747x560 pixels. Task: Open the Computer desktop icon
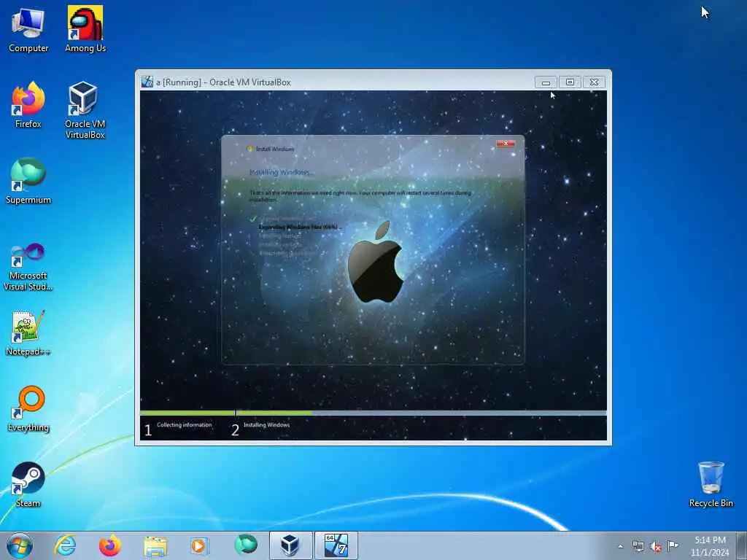tap(28, 30)
